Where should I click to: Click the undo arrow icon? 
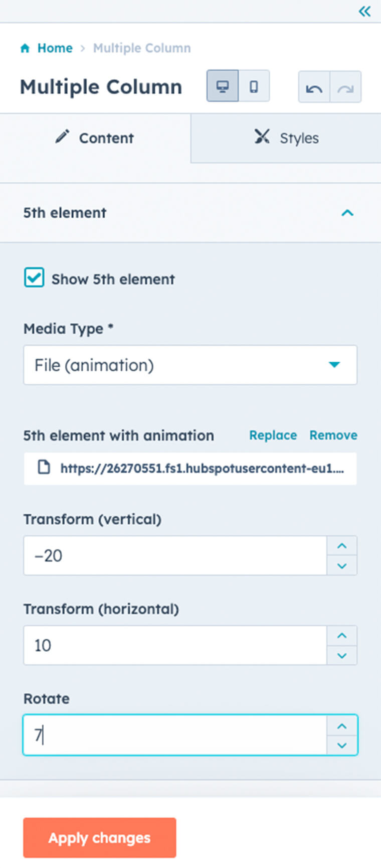(x=314, y=87)
